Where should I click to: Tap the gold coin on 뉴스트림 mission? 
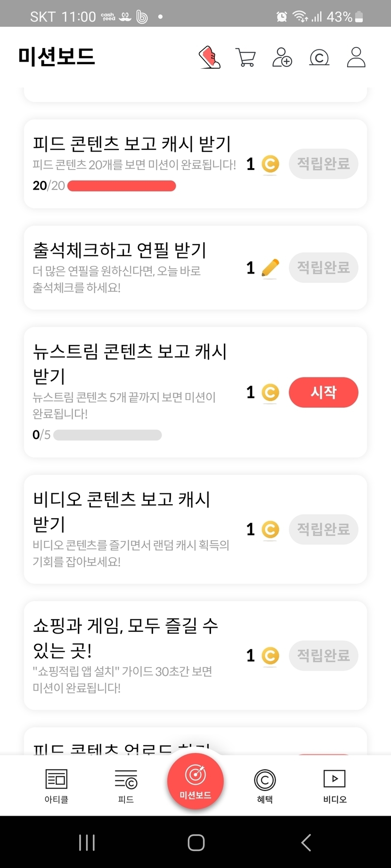pos(270,393)
